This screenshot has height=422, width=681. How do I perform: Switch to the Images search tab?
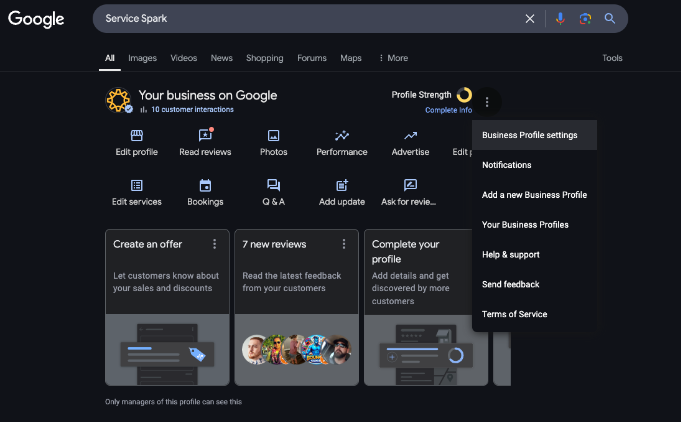[142, 58]
